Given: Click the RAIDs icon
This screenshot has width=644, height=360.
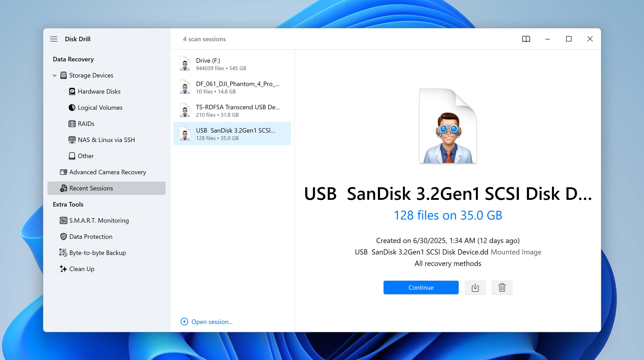Looking at the screenshot, I should point(72,124).
